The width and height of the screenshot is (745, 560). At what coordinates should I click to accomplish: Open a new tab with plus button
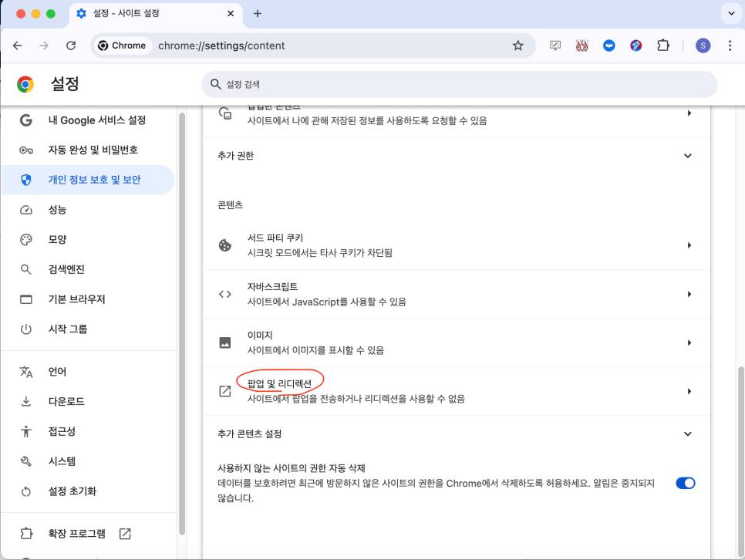click(258, 14)
